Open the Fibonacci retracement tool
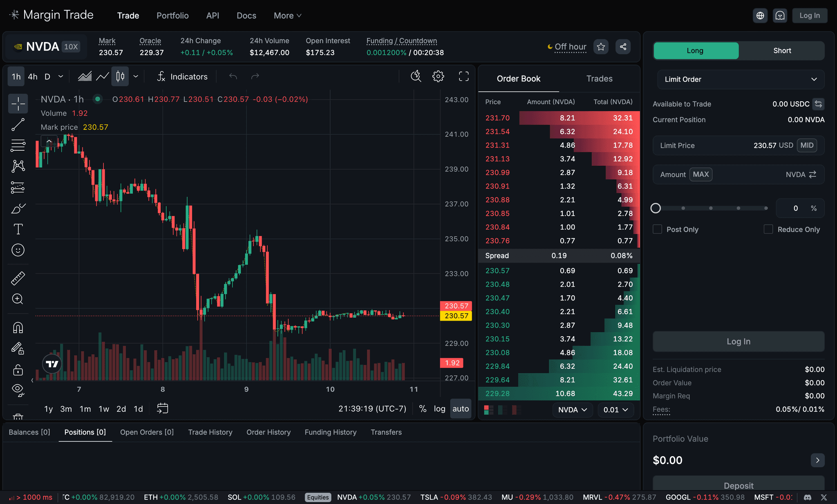Viewport: 837px width, 504px height. point(18,145)
